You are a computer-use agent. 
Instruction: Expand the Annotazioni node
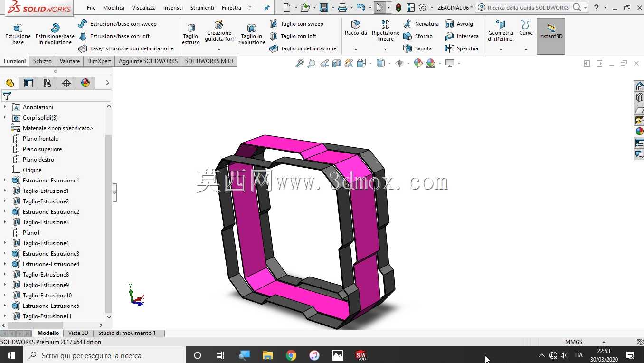click(5, 107)
